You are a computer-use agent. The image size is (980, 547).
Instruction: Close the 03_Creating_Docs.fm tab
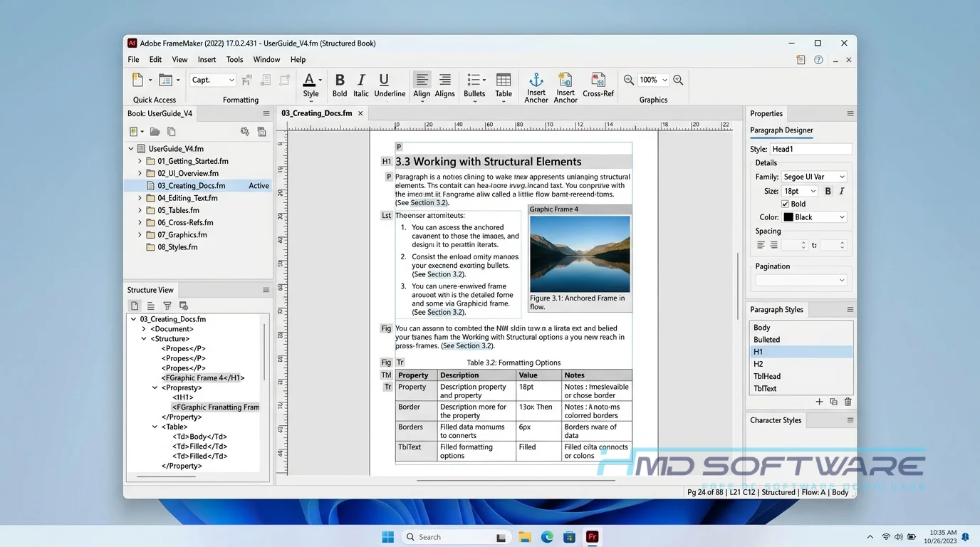pos(360,113)
